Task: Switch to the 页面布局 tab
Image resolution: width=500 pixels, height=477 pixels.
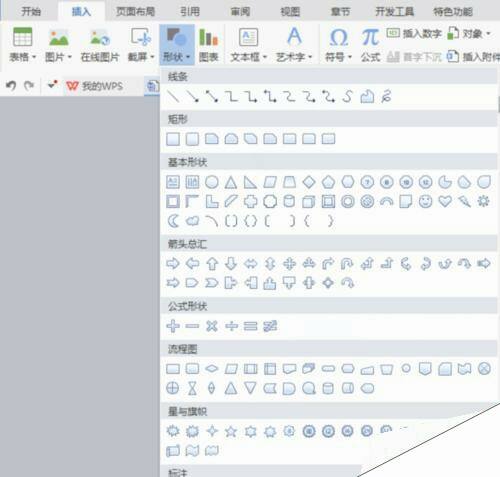Action: coord(135,12)
